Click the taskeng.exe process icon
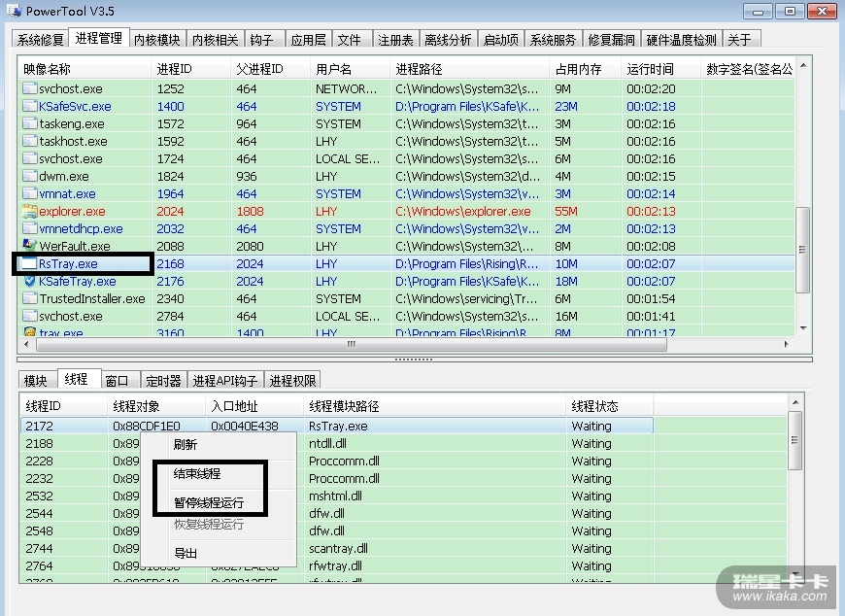Image resolution: width=845 pixels, height=616 pixels. 30,123
